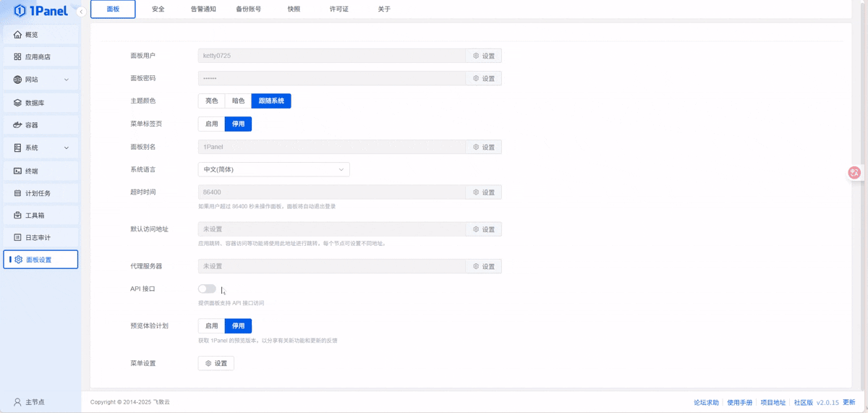Open 日志审计 log audit icon
Image resolution: width=868 pixels, height=413 pixels.
pos(18,237)
